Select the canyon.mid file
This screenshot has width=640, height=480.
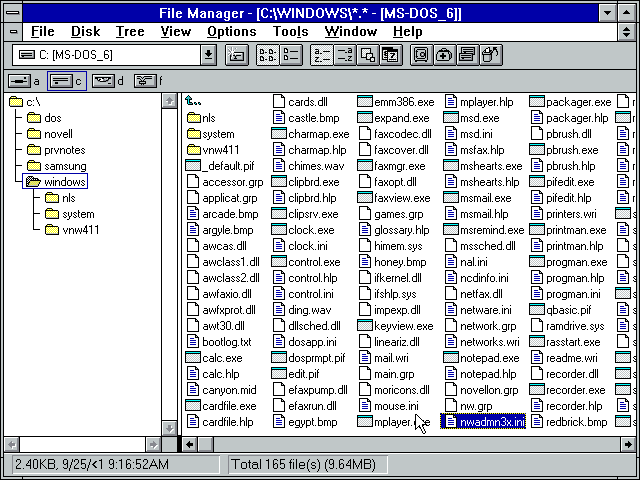click(x=221, y=390)
